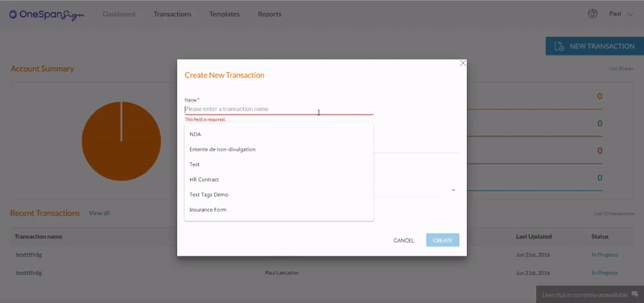Click the orange account summary pie chart
This screenshot has height=303, width=644.
[122, 141]
